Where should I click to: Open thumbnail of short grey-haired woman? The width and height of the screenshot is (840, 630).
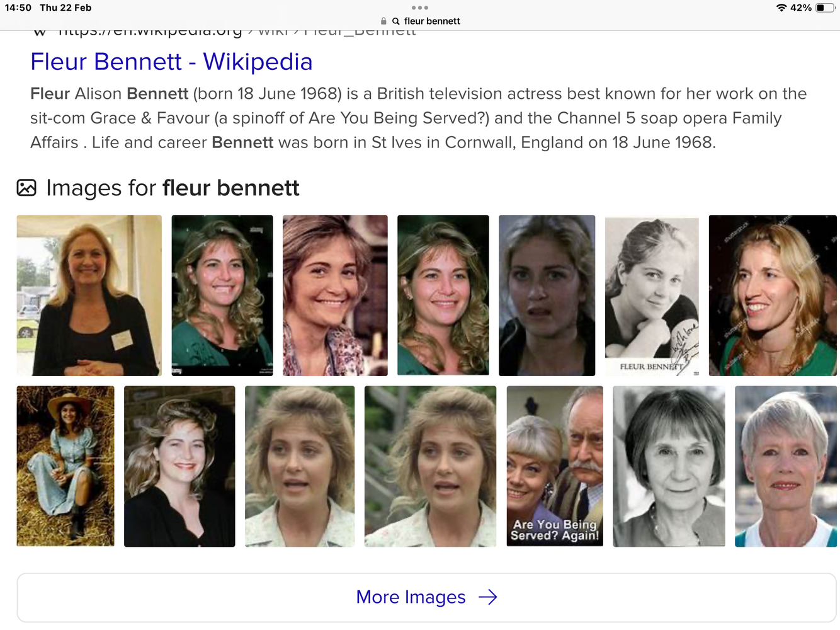pyautogui.click(x=786, y=466)
